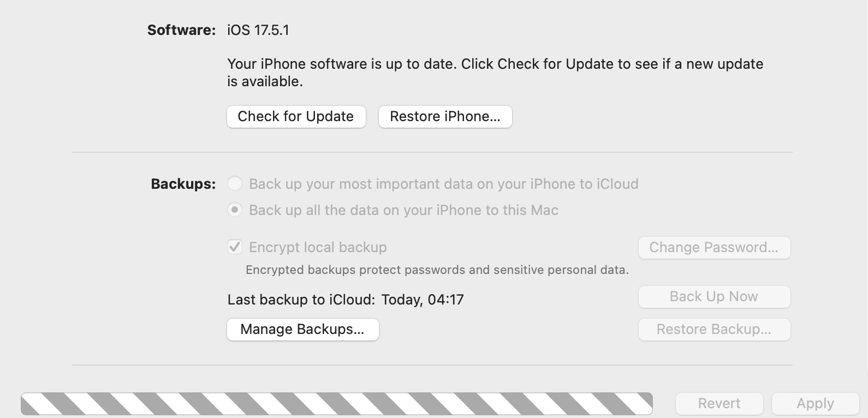Image resolution: width=868 pixels, height=418 pixels.
Task: Select the iCloud backup radio button
Action: pyautogui.click(x=235, y=184)
